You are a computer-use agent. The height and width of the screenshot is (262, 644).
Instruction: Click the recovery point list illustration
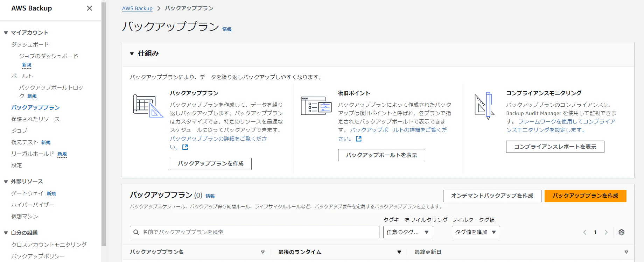pos(316,106)
